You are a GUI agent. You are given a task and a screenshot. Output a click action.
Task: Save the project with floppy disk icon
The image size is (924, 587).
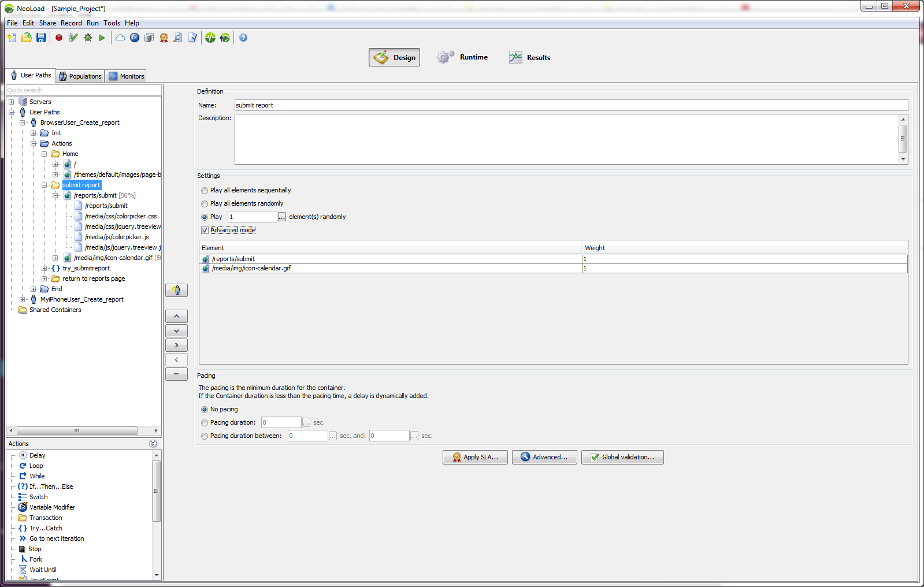[x=41, y=38]
